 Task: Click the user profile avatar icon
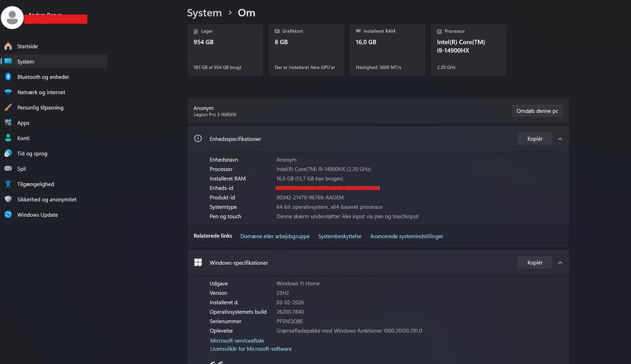[x=12, y=17]
